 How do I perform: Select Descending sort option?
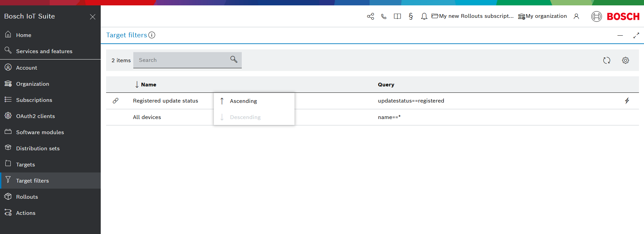tap(245, 117)
